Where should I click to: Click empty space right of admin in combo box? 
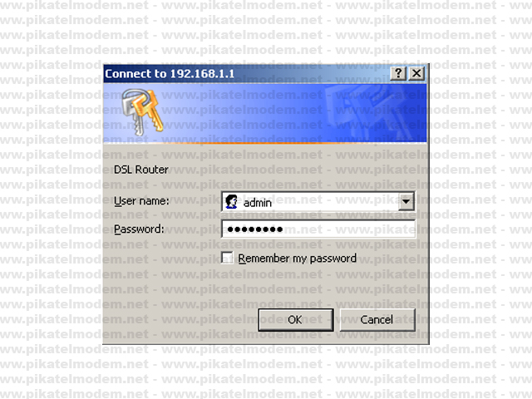334,202
